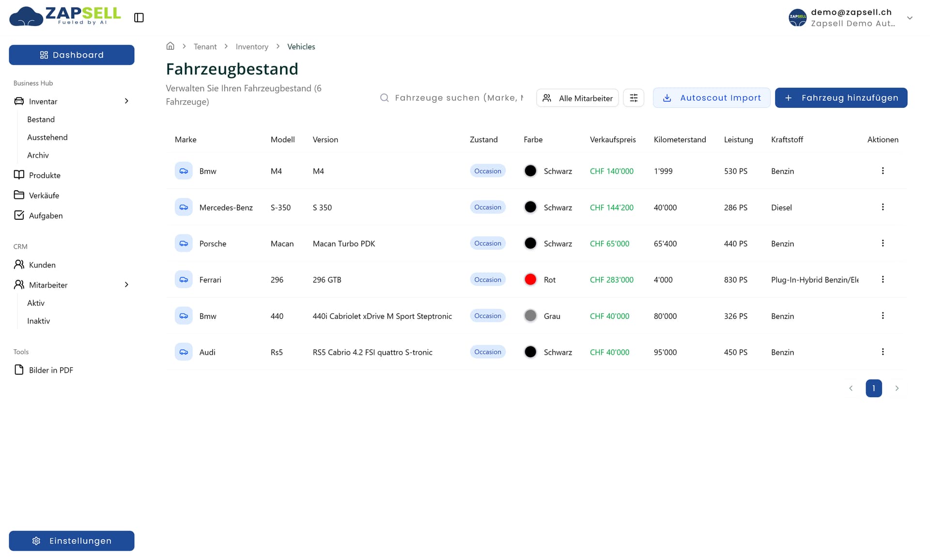
Task: Click the red color swatch for Ferrari
Action: point(530,280)
